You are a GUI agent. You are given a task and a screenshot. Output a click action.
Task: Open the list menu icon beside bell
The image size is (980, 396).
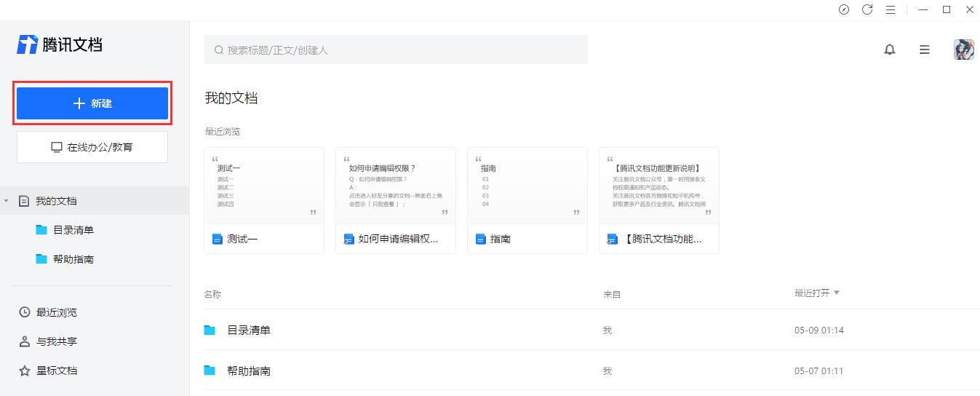click(x=925, y=49)
